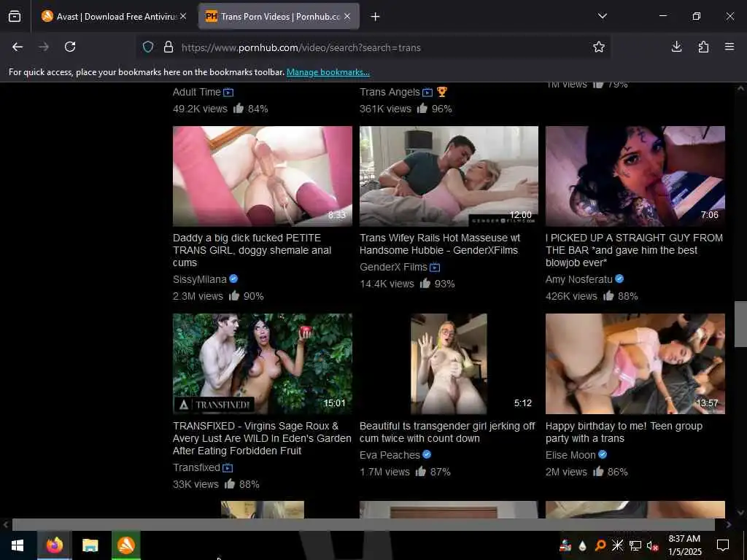This screenshot has height=560, width=747.
Task: Open the Transfixed channel link
Action: click(x=196, y=467)
